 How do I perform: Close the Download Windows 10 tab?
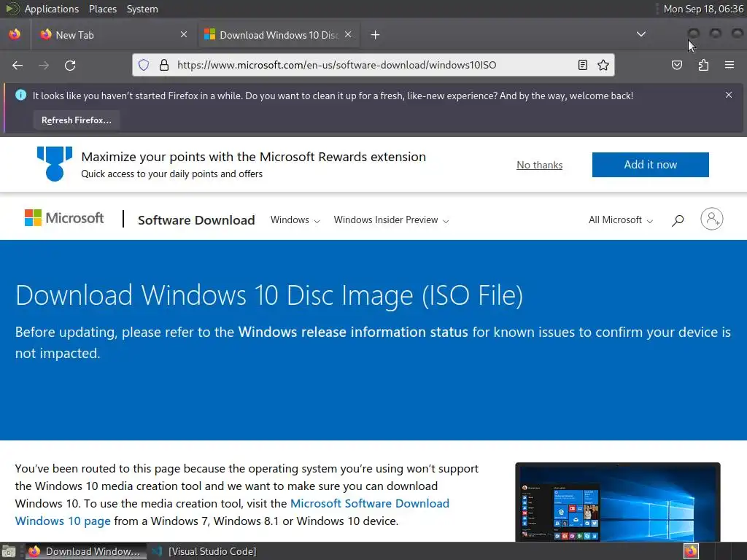(x=348, y=34)
